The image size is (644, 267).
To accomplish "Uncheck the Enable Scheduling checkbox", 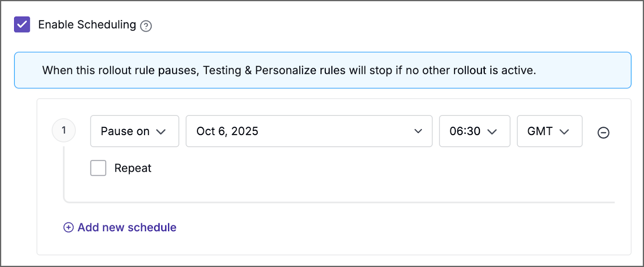I will [22, 25].
